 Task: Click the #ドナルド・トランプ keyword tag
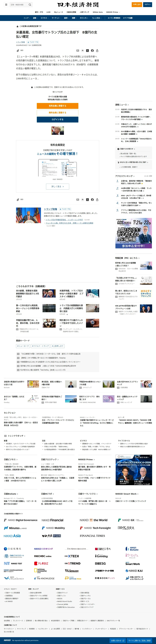pos(40,346)
